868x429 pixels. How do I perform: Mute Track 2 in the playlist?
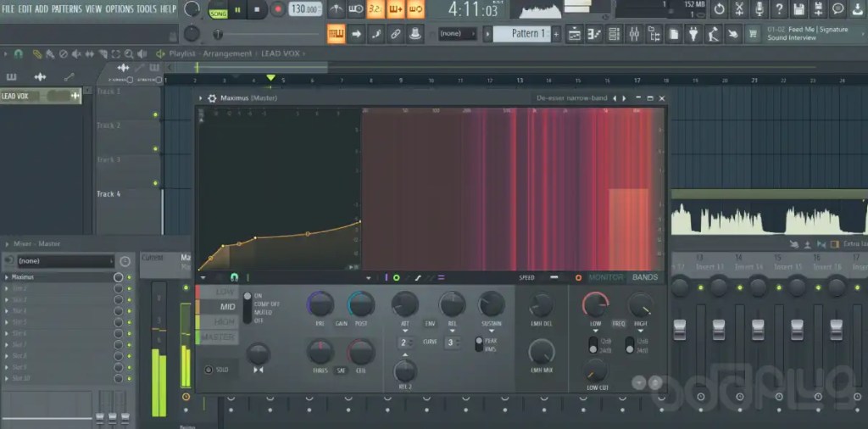[x=156, y=149]
